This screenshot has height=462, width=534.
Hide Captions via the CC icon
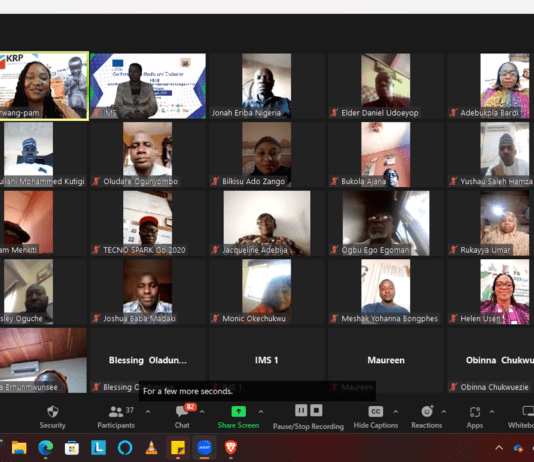376,412
